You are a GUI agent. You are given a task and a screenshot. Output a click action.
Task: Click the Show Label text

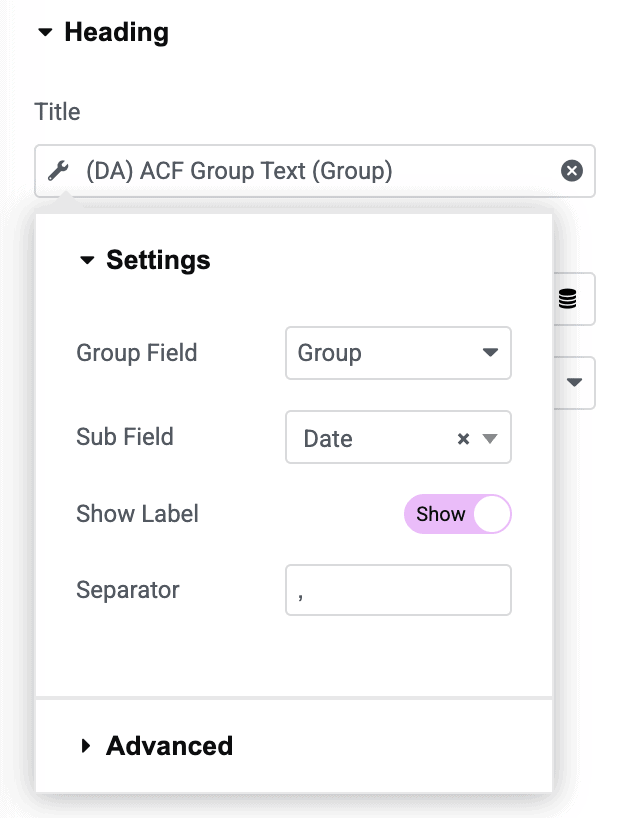click(x=137, y=514)
